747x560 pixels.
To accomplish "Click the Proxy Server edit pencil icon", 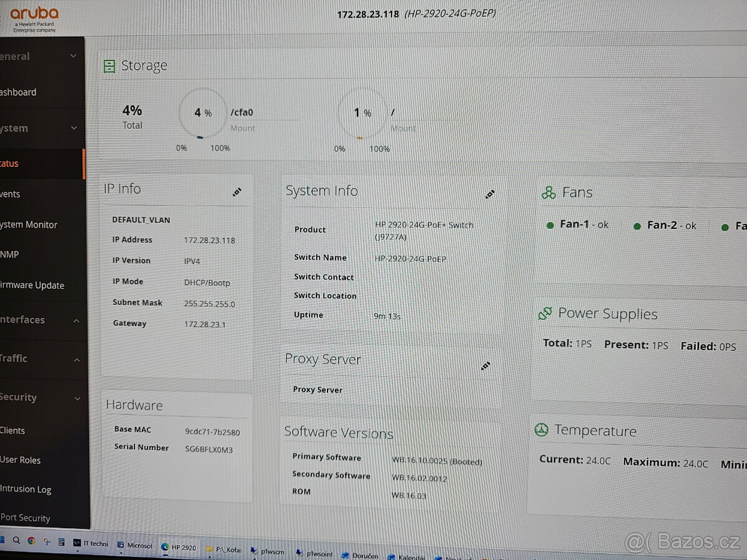I will tap(485, 366).
